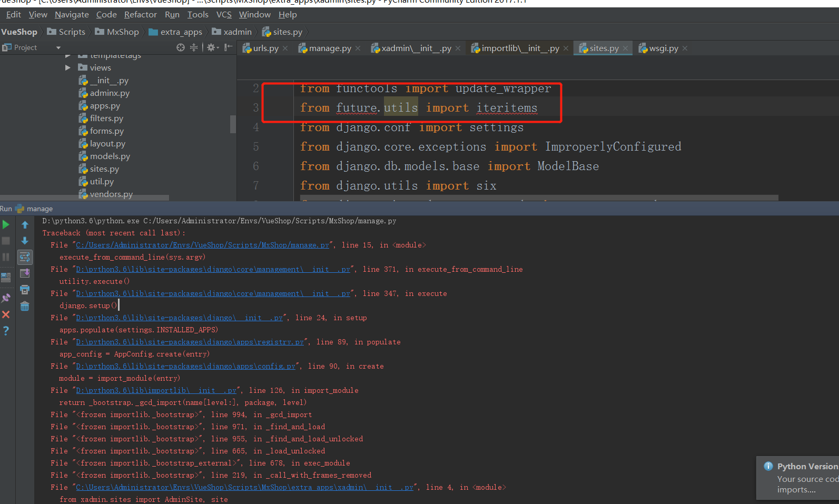
Task: Click the scroll-to-end icon in Run panel
Action: 25,273
